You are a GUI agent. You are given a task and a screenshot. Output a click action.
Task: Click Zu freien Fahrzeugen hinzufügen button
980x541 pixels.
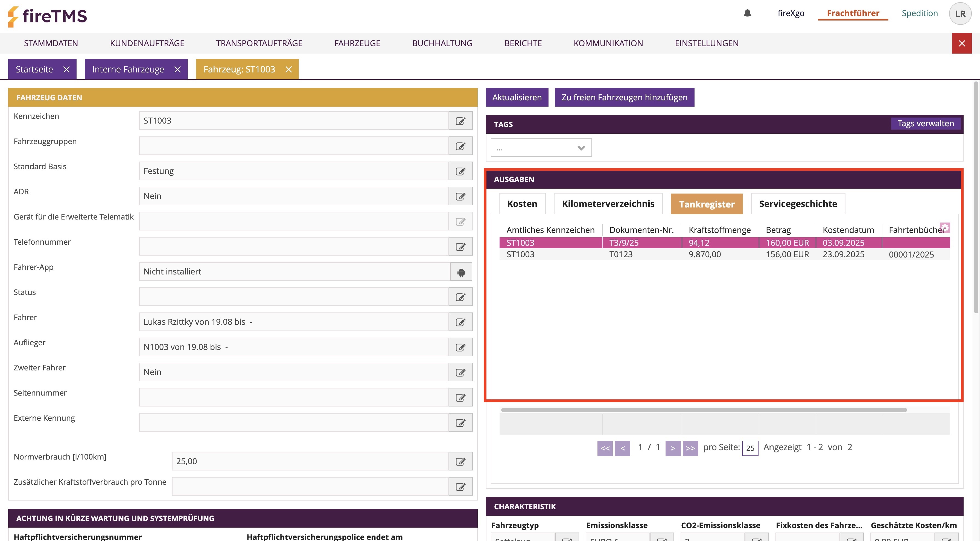click(624, 97)
